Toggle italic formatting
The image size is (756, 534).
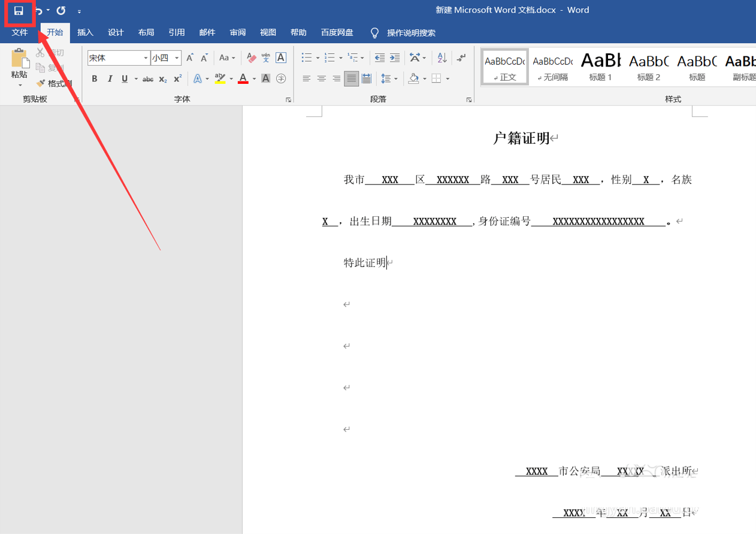pyautogui.click(x=110, y=79)
